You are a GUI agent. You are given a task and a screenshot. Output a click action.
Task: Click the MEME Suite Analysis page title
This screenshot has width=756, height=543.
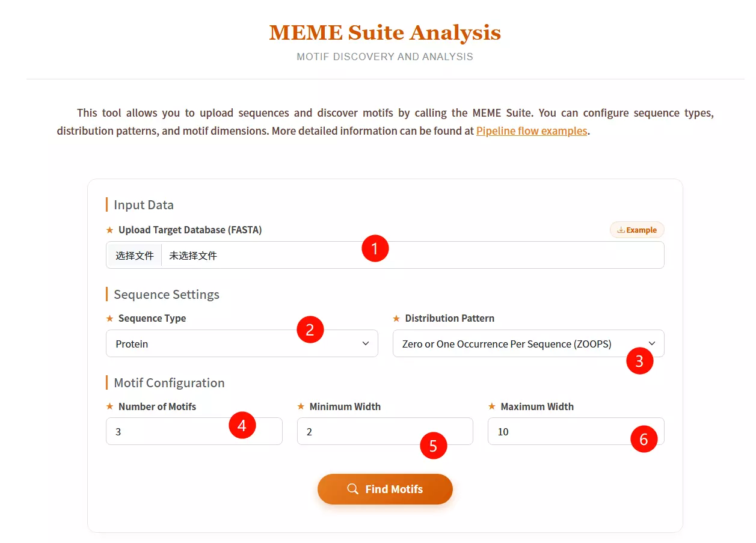tap(385, 32)
